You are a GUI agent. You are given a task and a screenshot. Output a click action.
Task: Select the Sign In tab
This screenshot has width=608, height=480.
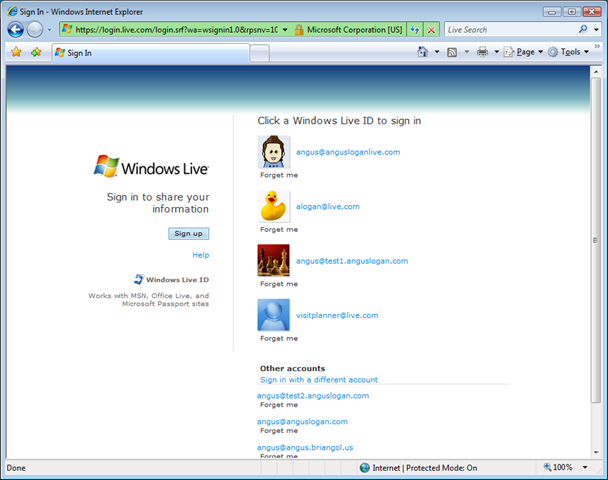tap(150, 53)
